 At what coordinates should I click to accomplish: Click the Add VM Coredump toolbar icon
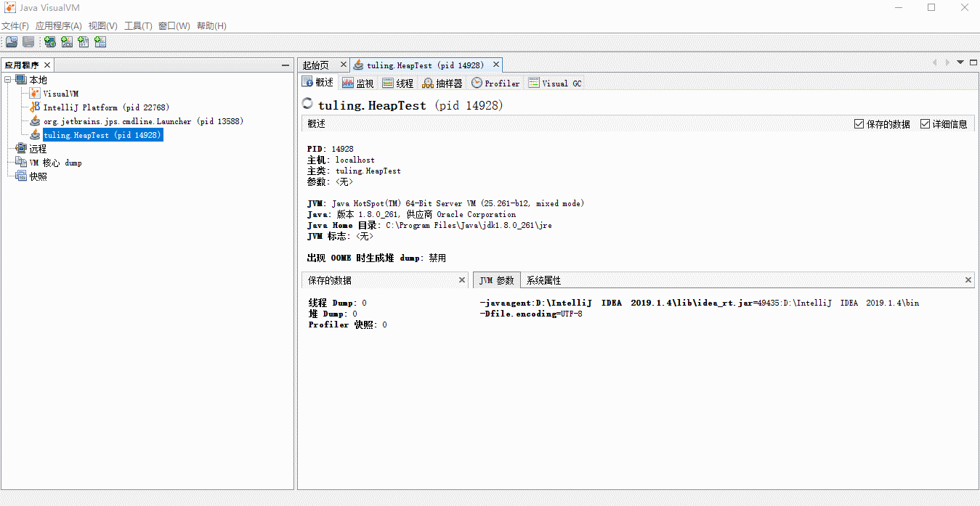(84, 42)
